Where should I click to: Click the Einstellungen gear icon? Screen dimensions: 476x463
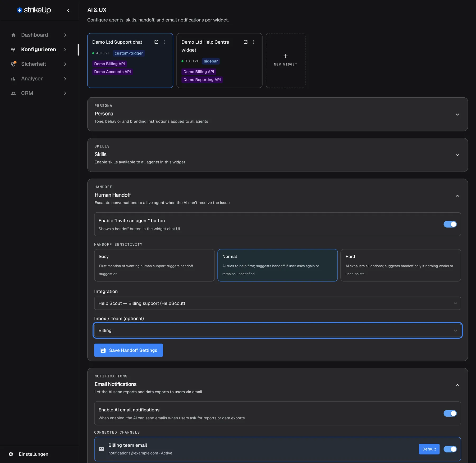(11, 454)
